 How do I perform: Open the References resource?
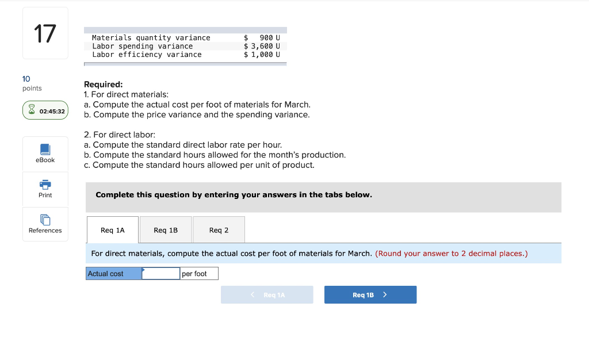click(45, 225)
